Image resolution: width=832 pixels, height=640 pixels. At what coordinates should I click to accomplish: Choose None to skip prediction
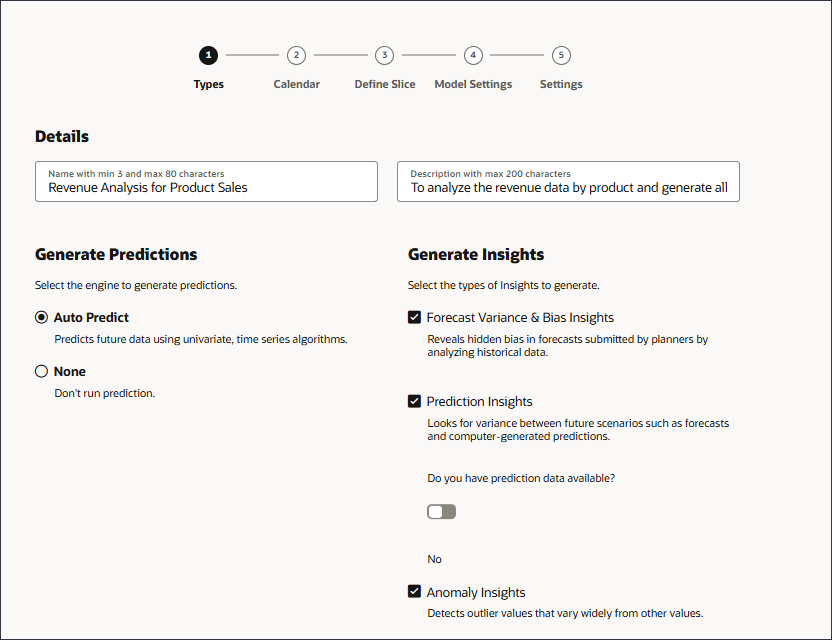click(41, 370)
